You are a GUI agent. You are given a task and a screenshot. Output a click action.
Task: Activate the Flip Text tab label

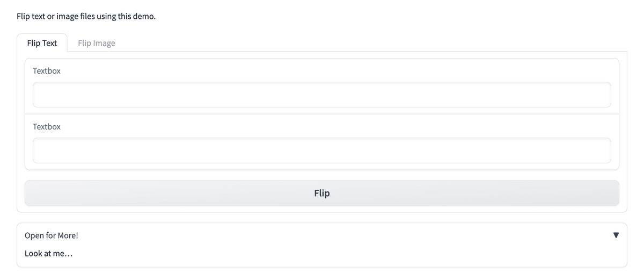click(42, 43)
